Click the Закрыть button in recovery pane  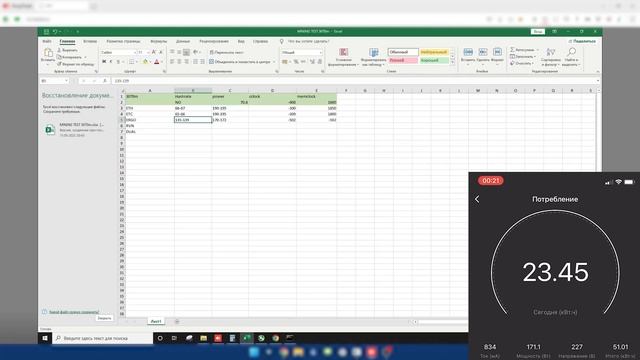tap(104, 318)
